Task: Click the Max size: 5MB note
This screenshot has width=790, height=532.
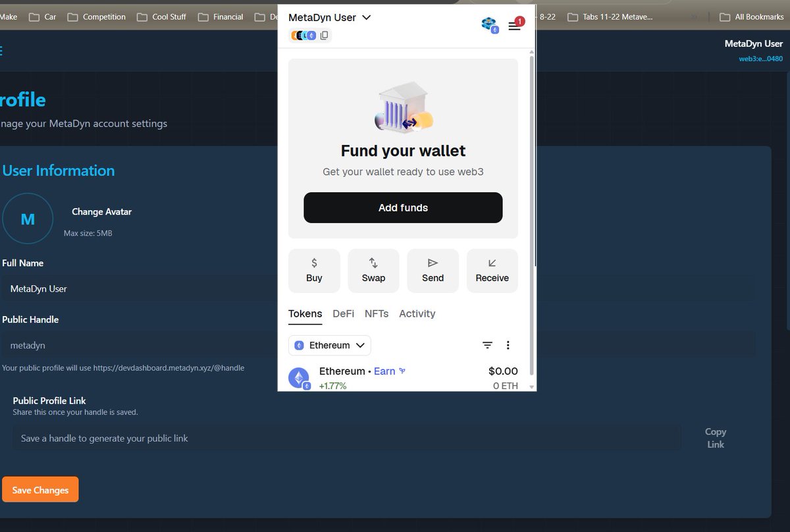Action: (88, 233)
